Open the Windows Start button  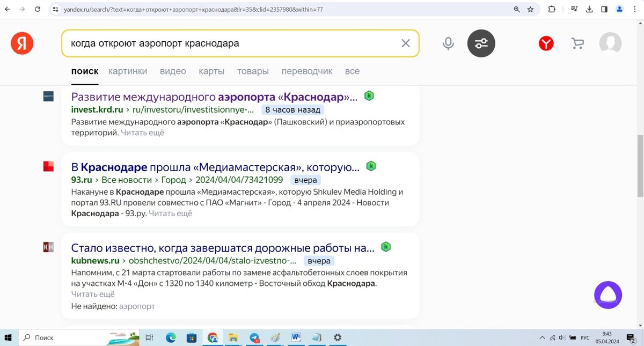click(x=8, y=338)
